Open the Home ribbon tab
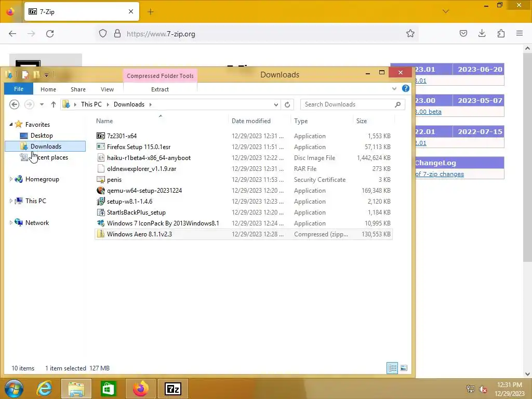The height and width of the screenshot is (399, 532). (48, 89)
